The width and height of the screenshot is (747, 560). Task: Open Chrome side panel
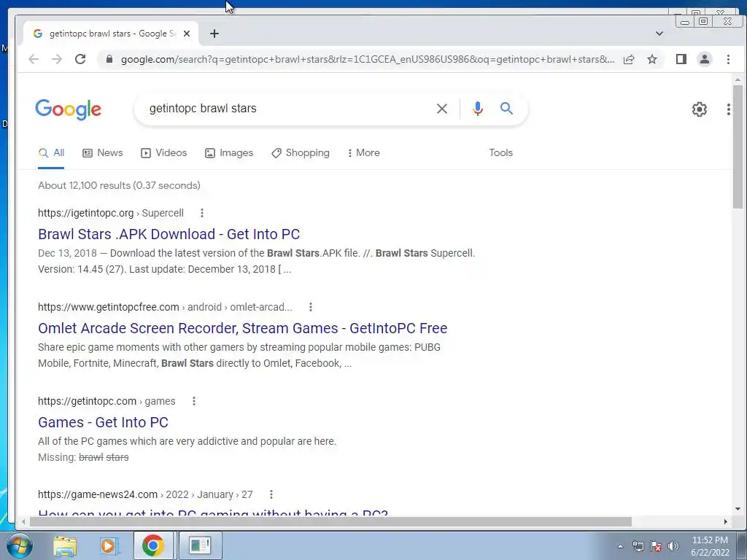681,59
